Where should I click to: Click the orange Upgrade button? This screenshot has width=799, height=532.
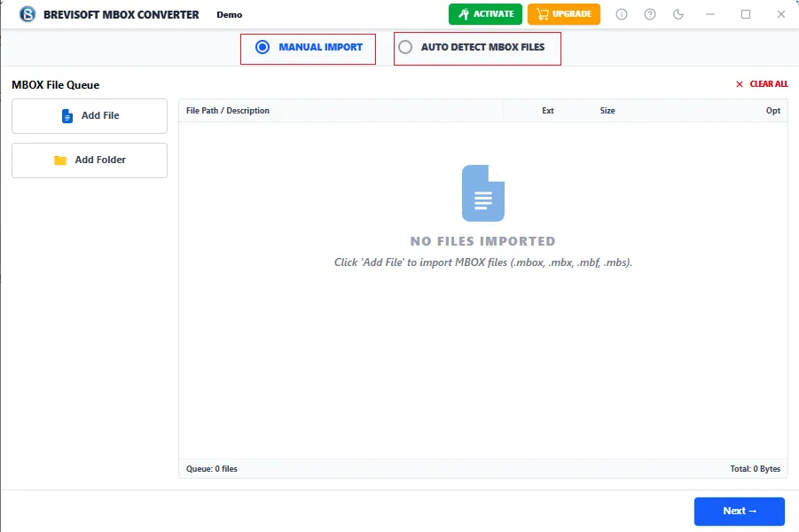564,14
